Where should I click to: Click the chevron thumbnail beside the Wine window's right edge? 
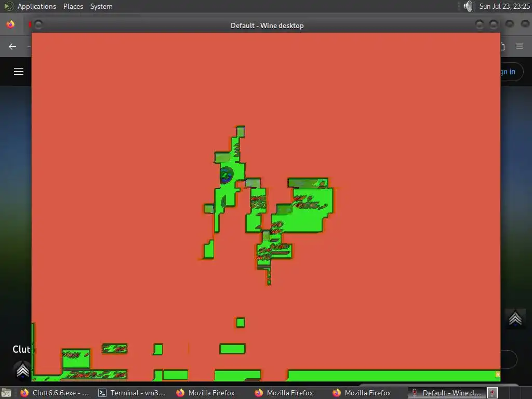(x=515, y=318)
